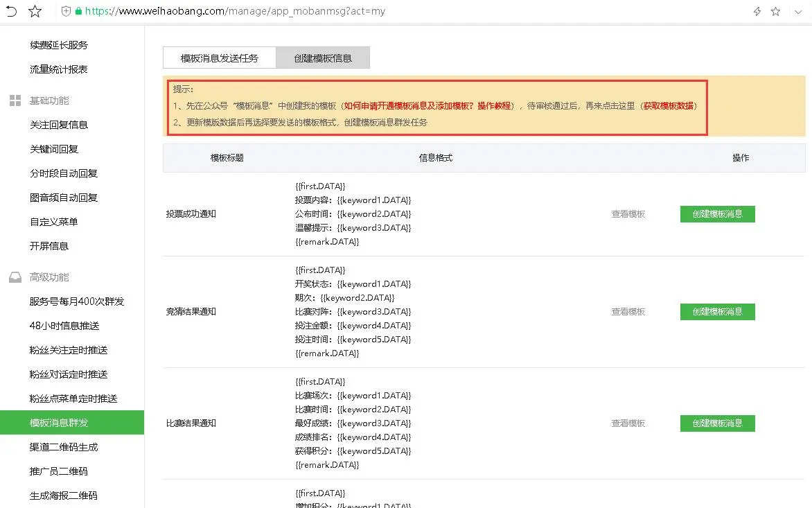Click the 比赛结果通知 title text

[x=191, y=423]
